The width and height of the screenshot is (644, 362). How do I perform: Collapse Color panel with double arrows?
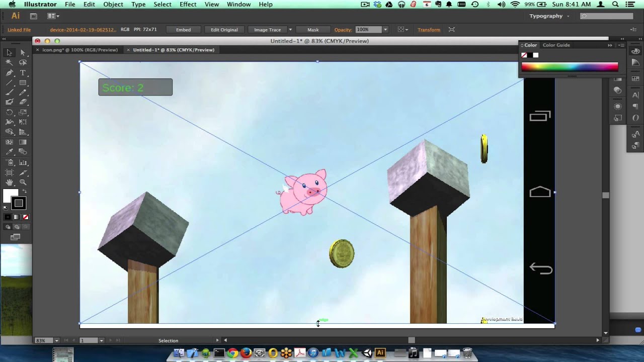pyautogui.click(x=610, y=45)
